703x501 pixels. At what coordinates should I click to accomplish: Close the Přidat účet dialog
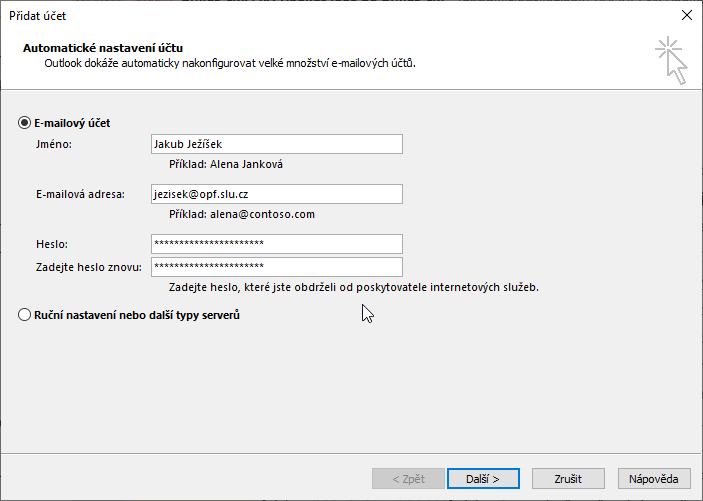click(686, 15)
